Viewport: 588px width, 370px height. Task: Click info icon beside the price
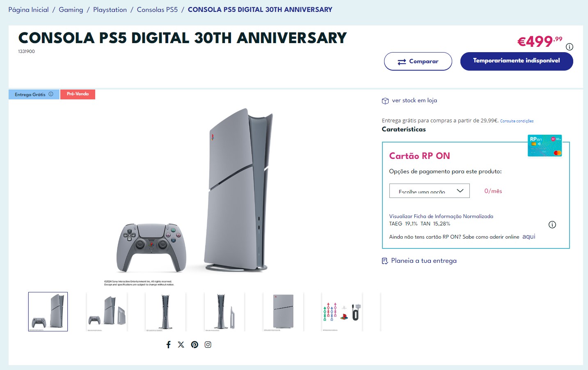tap(569, 47)
